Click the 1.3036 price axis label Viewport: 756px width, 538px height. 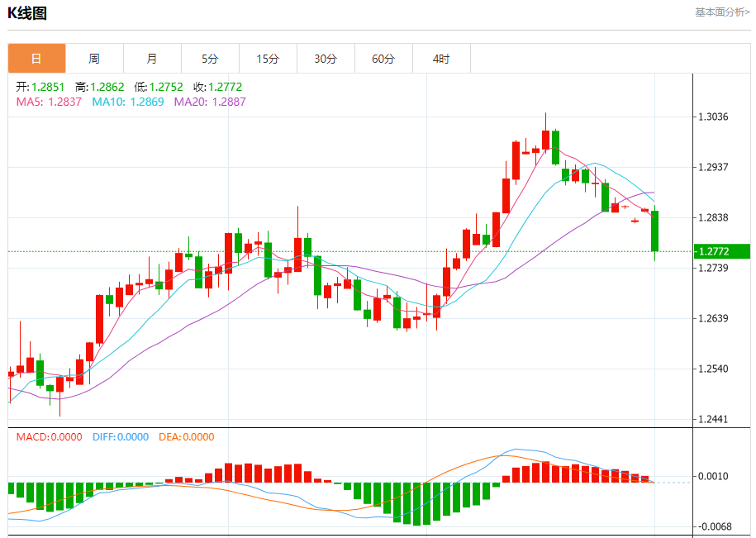click(x=711, y=117)
